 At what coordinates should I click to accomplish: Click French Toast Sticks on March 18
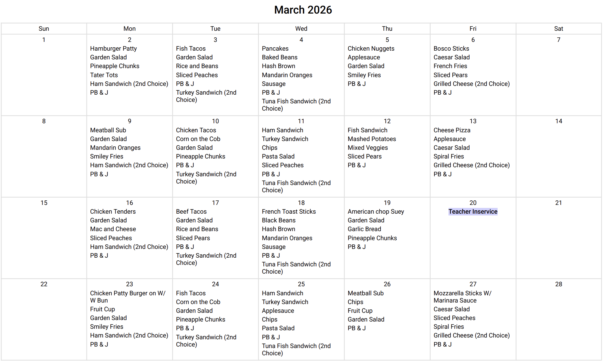point(289,212)
